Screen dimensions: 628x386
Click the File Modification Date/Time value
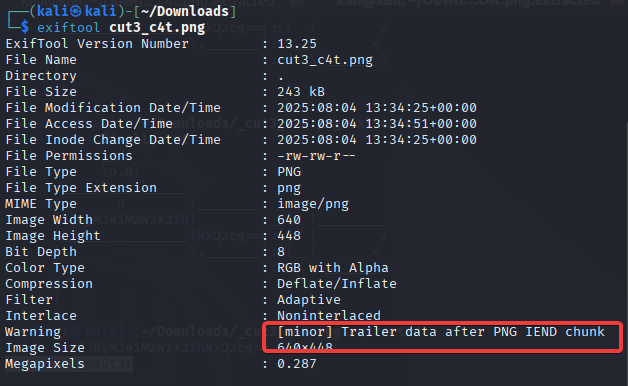click(x=377, y=108)
